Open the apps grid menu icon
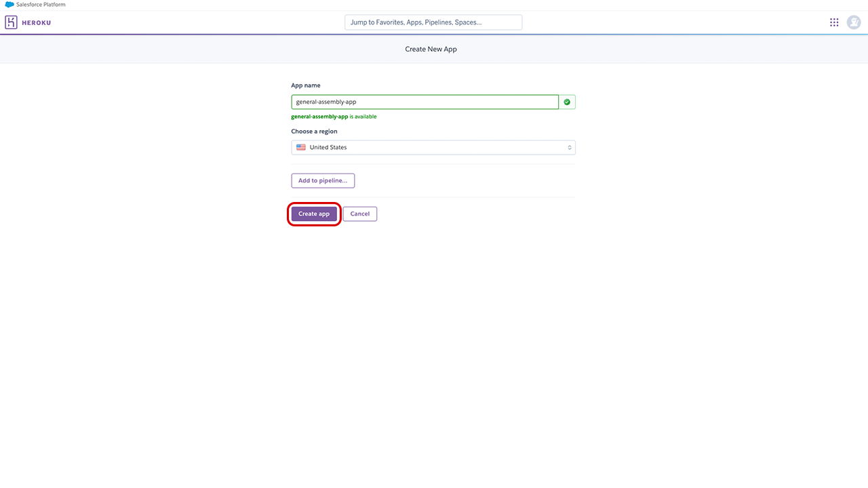The height and width of the screenshot is (488, 868). coord(834,22)
